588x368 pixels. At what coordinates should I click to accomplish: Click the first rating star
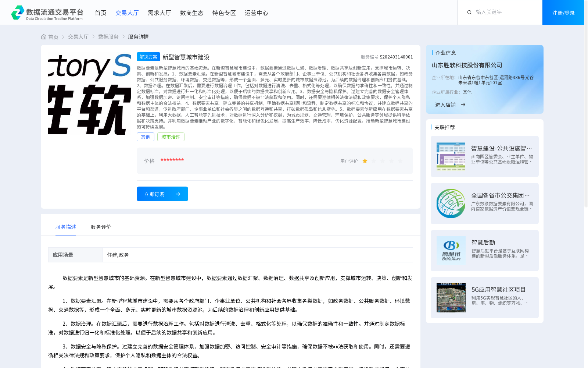coord(365,161)
